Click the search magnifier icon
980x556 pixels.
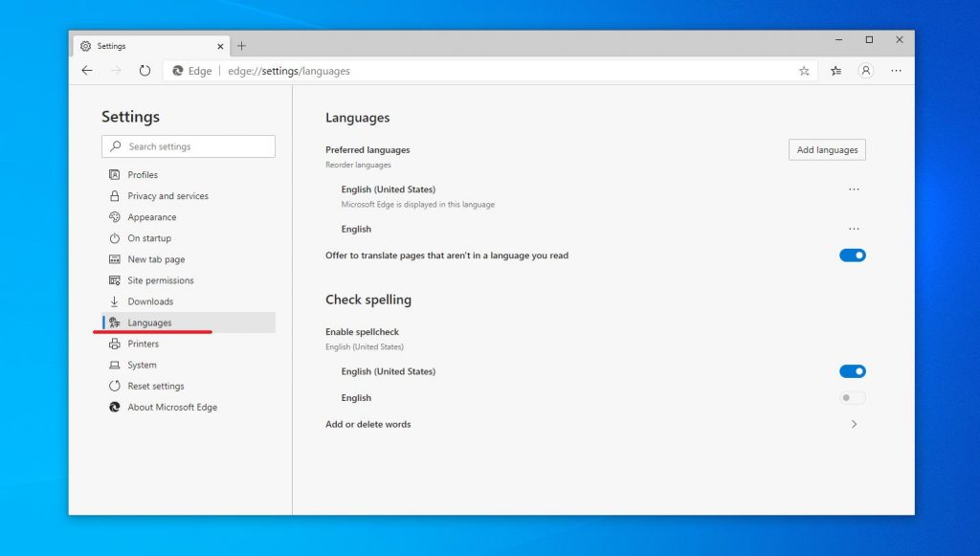point(116,146)
